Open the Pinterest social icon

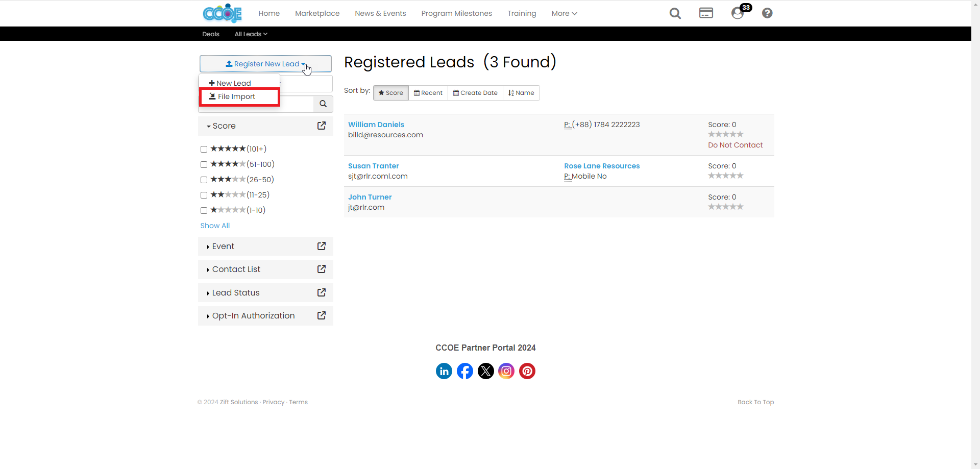[527, 371]
